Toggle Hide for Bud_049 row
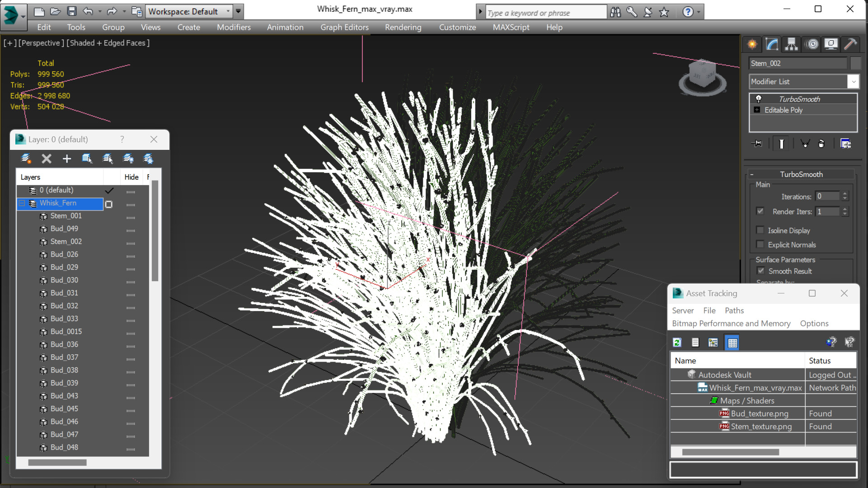The height and width of the screenshot is (488, 868). [131, 230]
